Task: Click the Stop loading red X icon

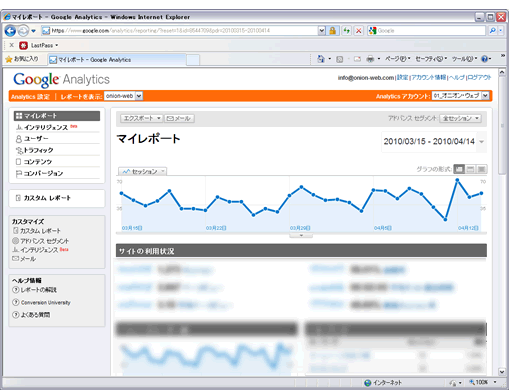Action: point(359,31)
